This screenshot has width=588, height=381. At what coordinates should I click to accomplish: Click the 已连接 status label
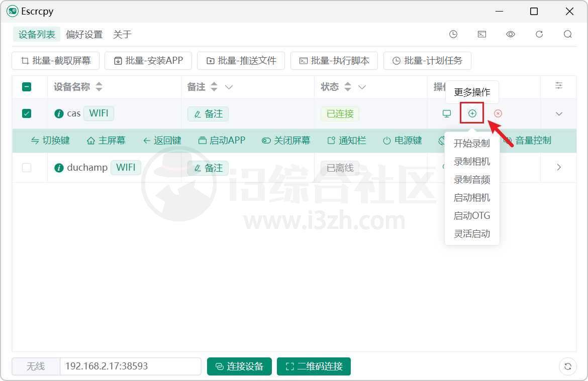(340, 114)
